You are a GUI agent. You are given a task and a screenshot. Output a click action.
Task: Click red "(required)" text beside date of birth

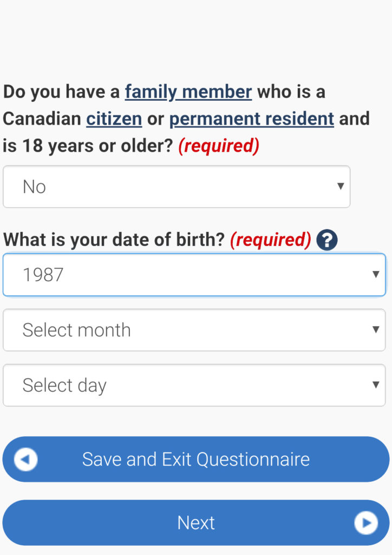(270, 240)
